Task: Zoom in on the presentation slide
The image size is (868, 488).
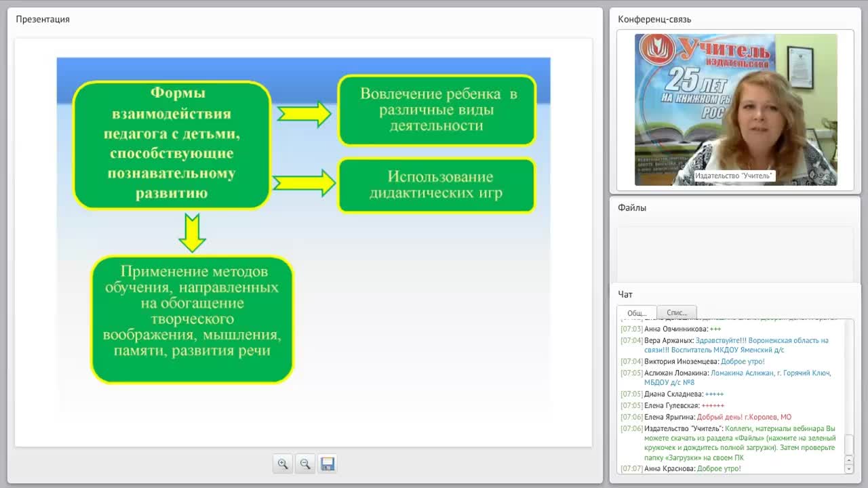Action: click(283, 464)
